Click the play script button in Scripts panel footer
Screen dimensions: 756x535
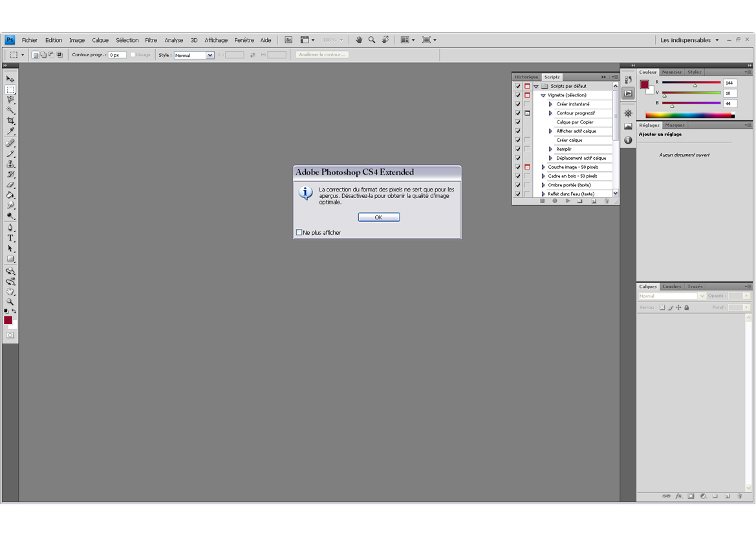pyautogui.click(x=568, y=201)
